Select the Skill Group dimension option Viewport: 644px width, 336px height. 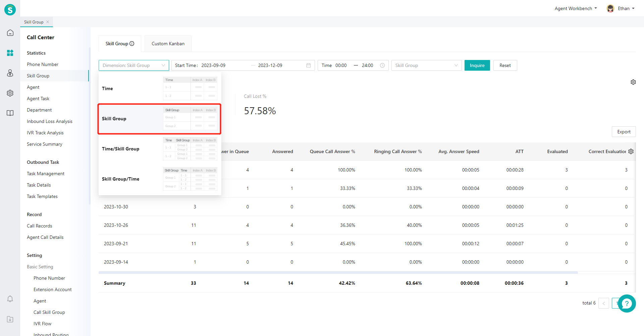pyautogui.click(x=160, y=119)
